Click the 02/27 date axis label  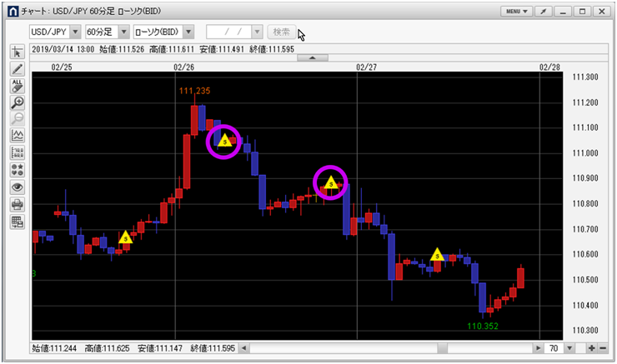click(x=366, y=67)
